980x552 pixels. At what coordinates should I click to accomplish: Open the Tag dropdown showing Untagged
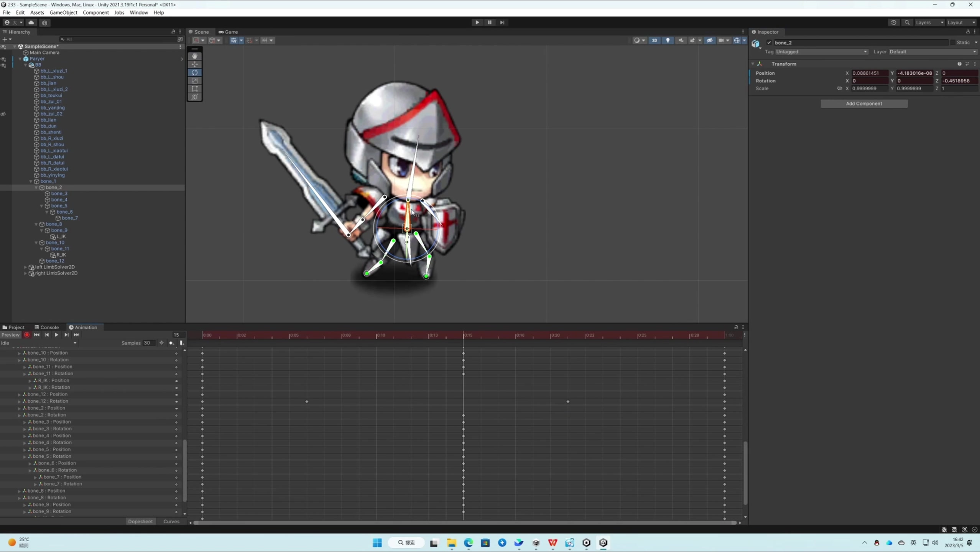pyautogui.click(x=821, y=51)
